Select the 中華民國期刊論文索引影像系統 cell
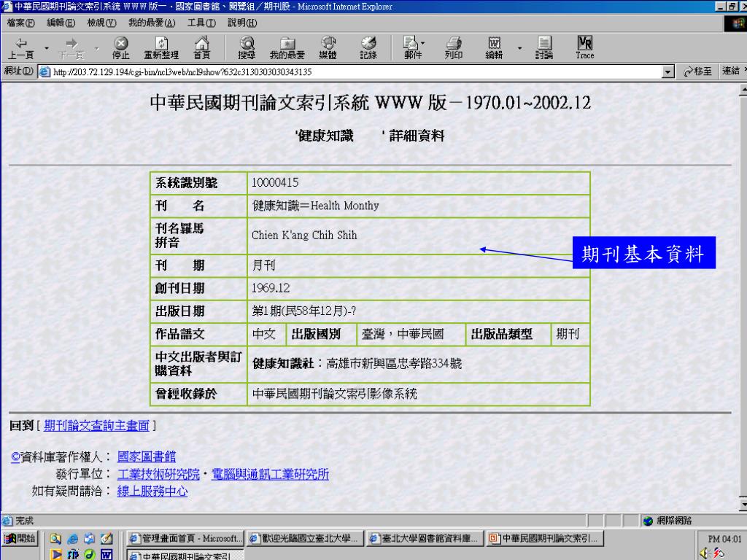Viewport: 747px width, 560px height. [419, 394]
